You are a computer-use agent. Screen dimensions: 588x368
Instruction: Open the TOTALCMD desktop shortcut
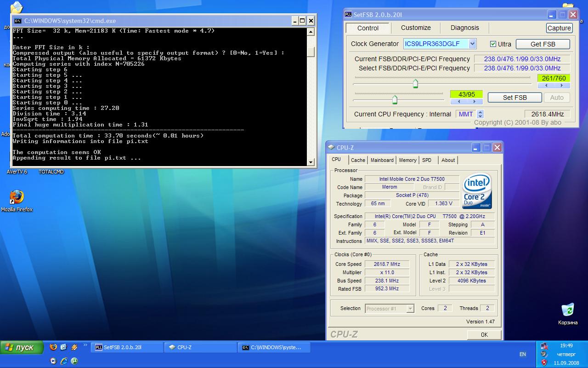pos(51,172)
